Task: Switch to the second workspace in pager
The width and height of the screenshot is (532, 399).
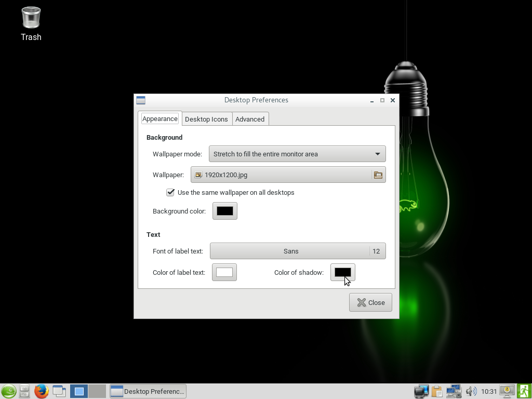Action: (97, 391)
